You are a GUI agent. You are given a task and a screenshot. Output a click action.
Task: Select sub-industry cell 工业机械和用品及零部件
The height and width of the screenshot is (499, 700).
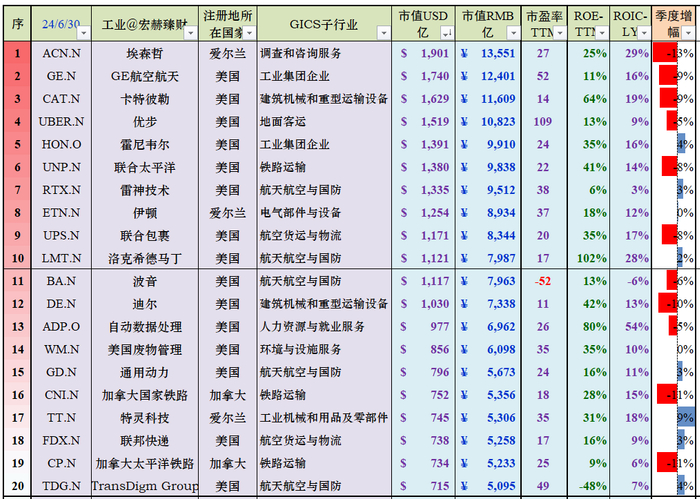(x=325, y=418)
